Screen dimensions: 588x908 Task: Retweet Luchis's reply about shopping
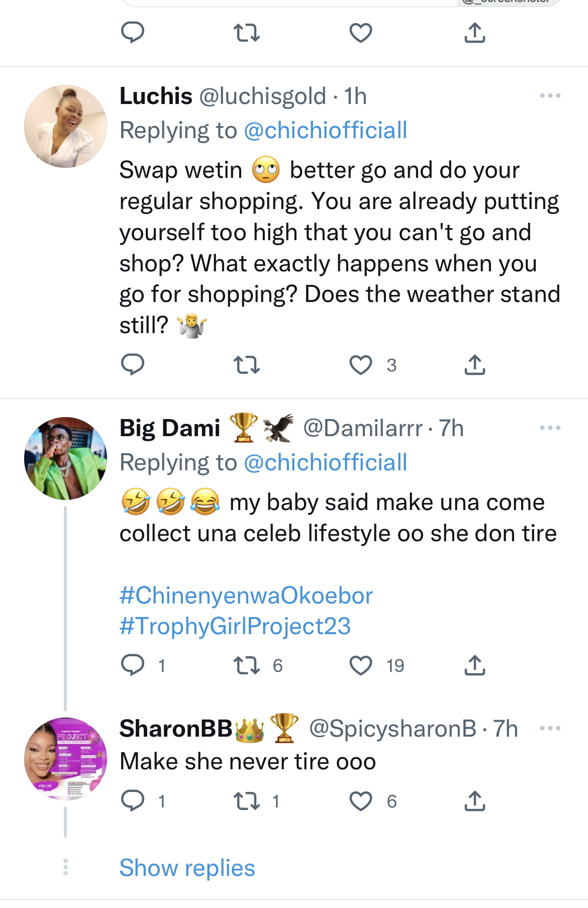click(247, 365)
